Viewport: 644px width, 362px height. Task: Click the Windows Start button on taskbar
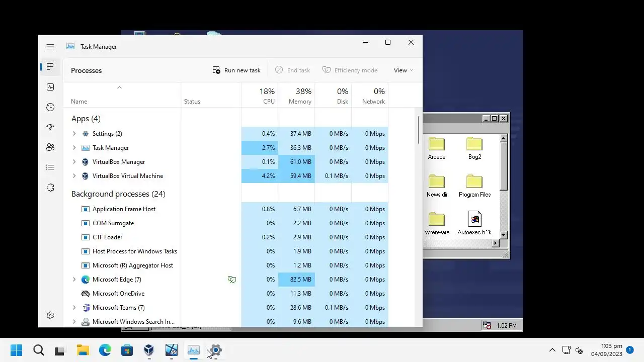pyautogui.click(x=16, y=350)
